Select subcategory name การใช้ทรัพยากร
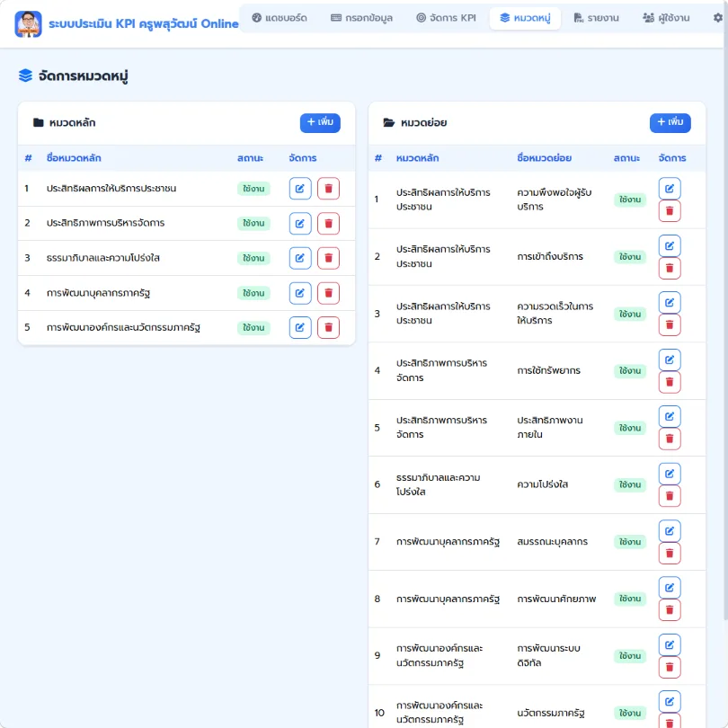Image resolution: width=728 pixels, height=728 pixels. click(549, 370)
